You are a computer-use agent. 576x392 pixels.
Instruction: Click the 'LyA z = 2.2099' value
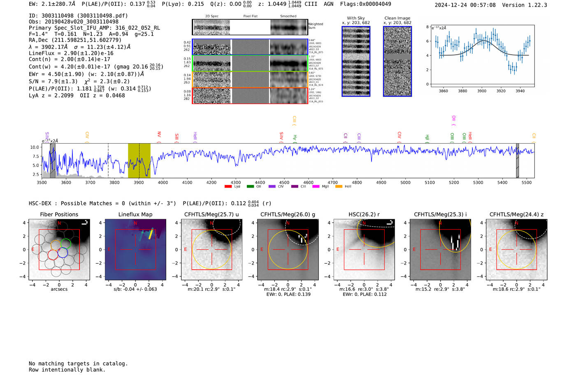pyautogui.click(x=51, y=95)
